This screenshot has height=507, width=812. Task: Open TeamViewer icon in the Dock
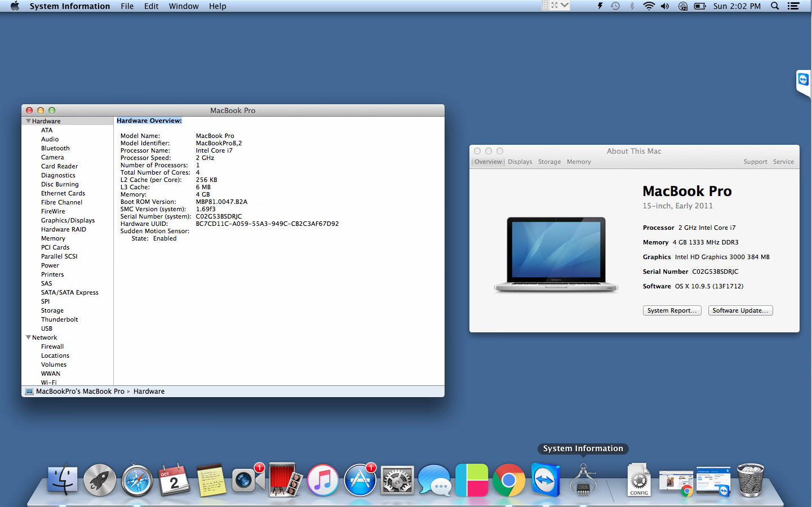pos(545,480)
